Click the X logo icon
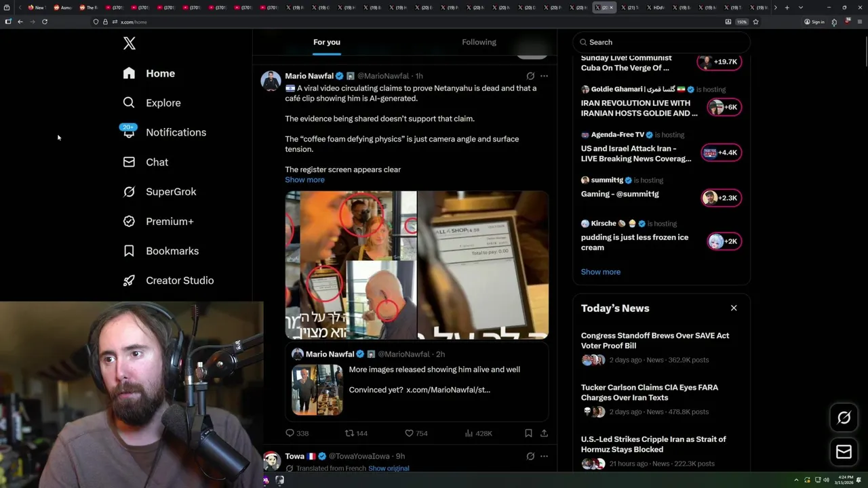 130,43
